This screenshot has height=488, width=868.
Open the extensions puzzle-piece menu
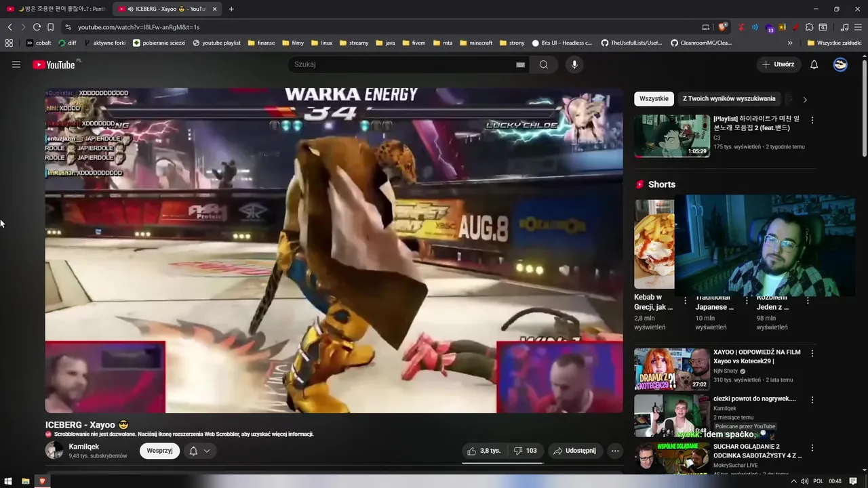coord(809,27)
